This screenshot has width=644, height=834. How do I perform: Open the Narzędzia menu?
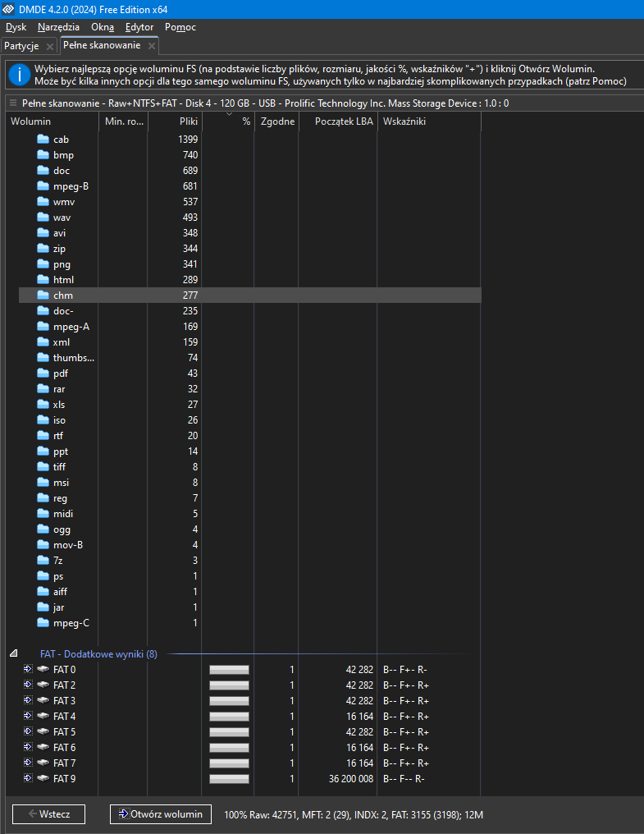pos(58,27)
